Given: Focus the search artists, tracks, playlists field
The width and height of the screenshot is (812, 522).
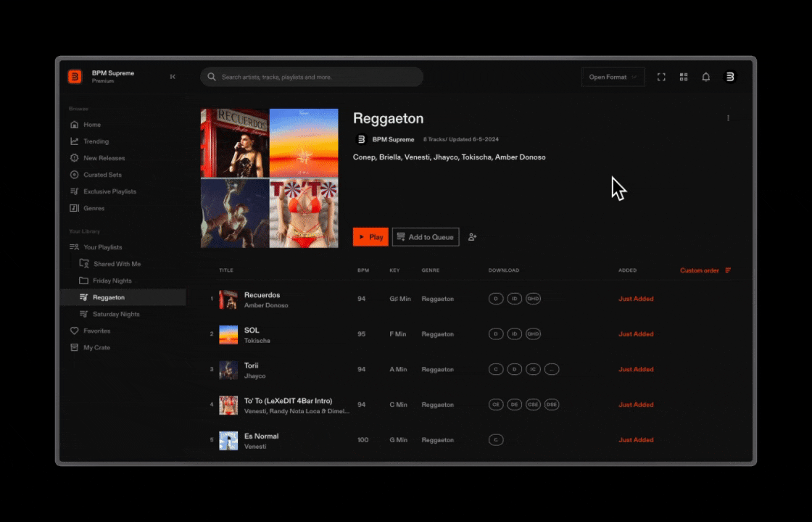Looking at the screenshot, I should tap(312, 77).
